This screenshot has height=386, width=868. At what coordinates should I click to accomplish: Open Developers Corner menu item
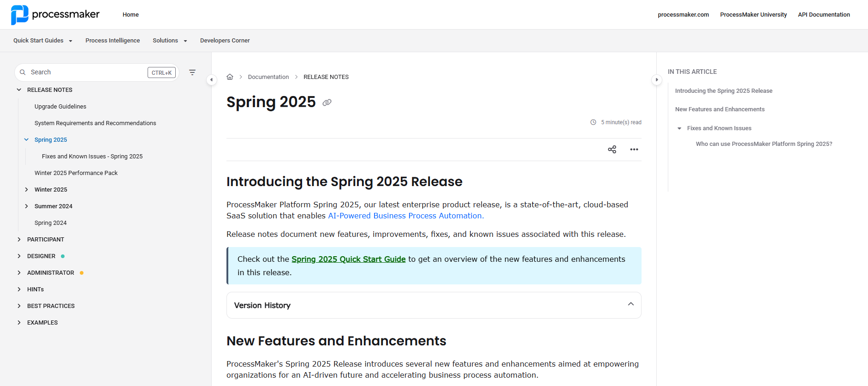tap(225, 41)
